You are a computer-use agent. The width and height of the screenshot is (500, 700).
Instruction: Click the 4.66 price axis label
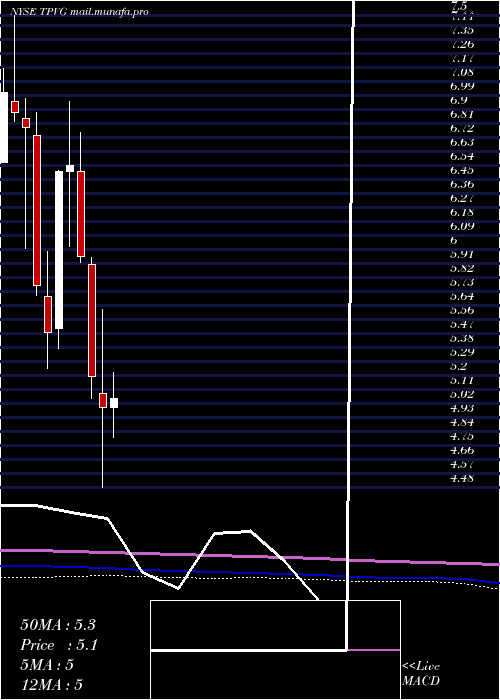tap(462, 450)
